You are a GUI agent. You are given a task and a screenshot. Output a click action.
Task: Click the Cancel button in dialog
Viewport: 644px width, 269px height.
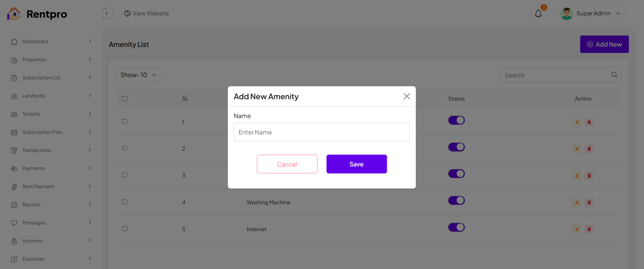point(287,164)
